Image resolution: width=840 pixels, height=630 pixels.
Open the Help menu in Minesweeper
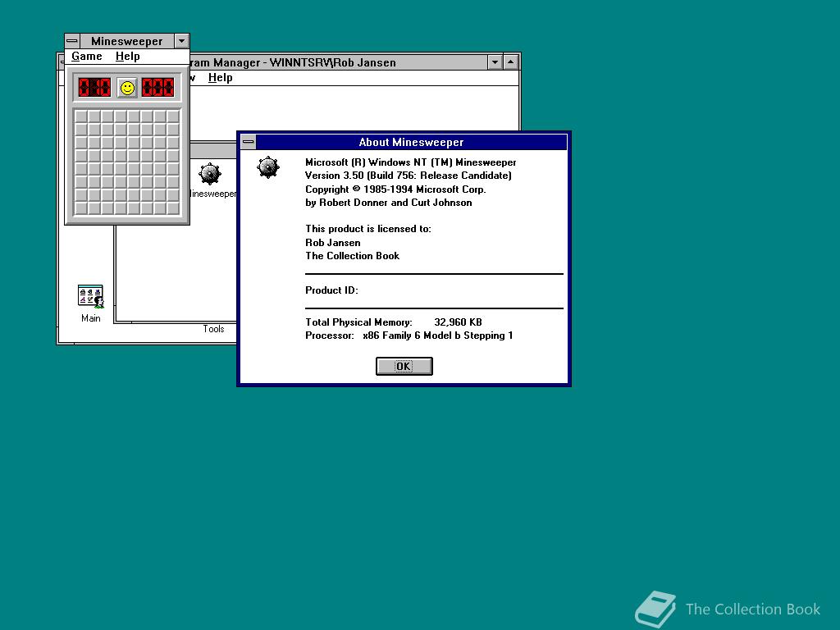point(127,57)
